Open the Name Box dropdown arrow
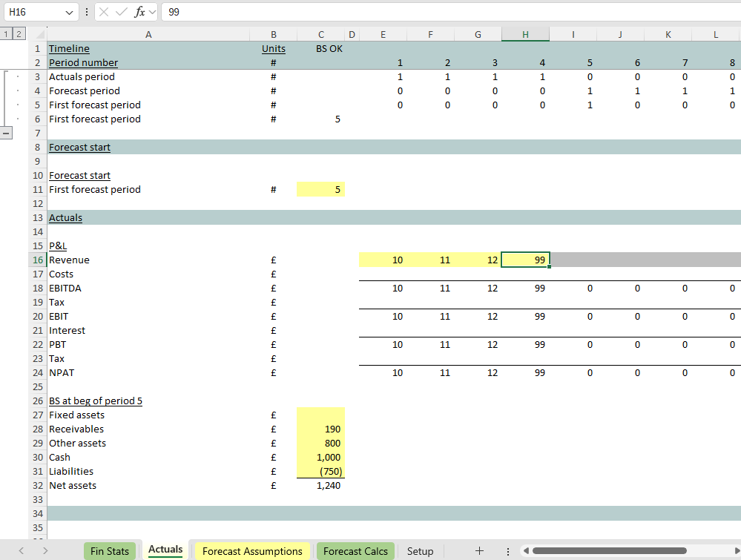The height and width of the screenshot is (560, 741). pos(70,13)
